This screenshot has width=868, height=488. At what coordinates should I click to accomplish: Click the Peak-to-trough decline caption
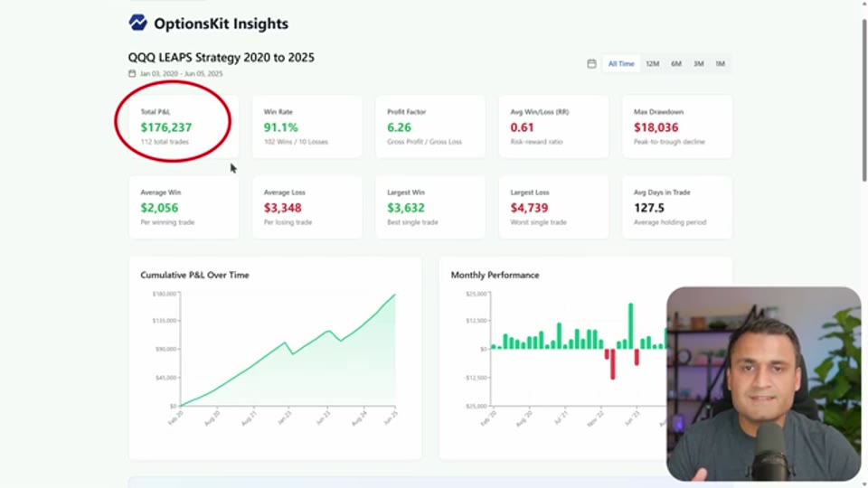(x=669, y=142)
